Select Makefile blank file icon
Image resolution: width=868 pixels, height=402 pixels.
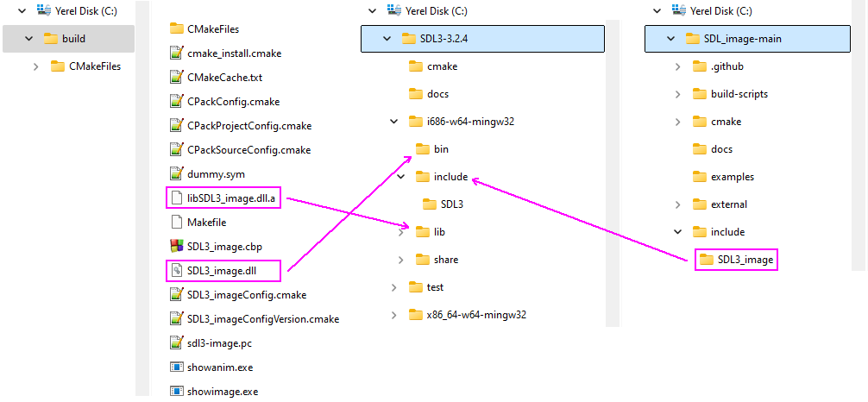pos(177,222)
